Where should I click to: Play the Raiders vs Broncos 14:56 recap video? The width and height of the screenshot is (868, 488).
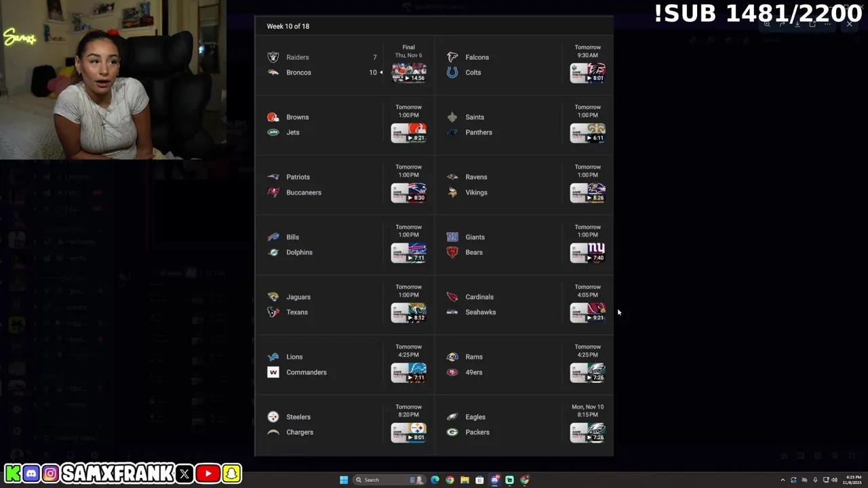pos(409,73)
